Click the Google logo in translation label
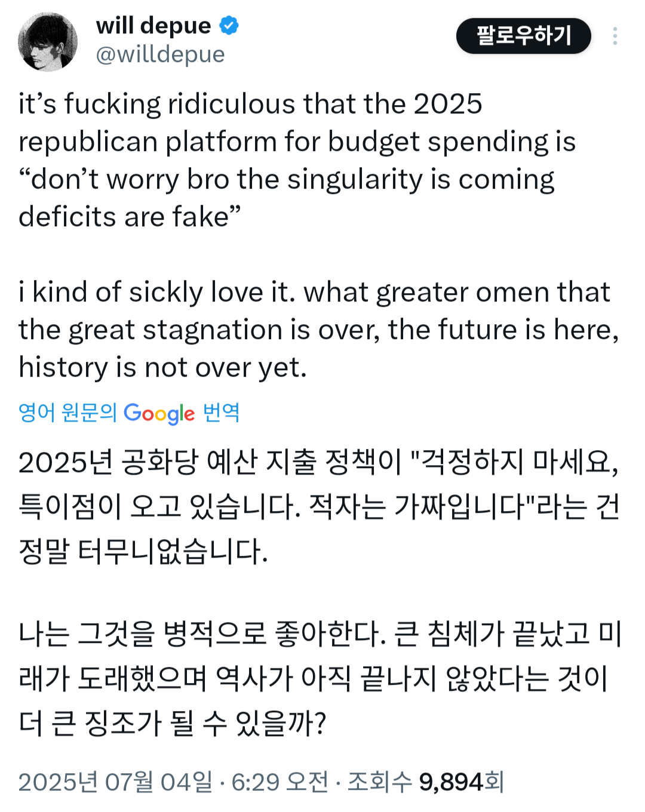Viewport: 645px width, 812px height. (x=159, y=413)
